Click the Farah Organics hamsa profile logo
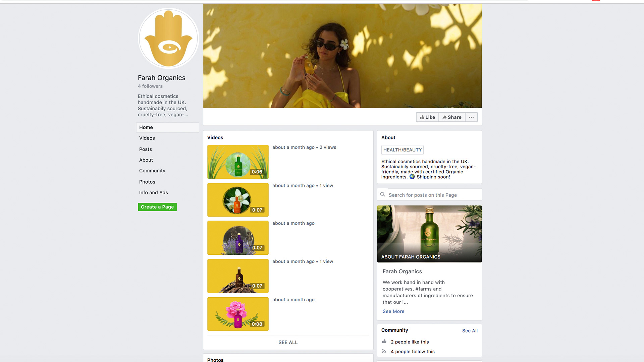This screenshot has width=644, height=362. (x=168, y=38)
